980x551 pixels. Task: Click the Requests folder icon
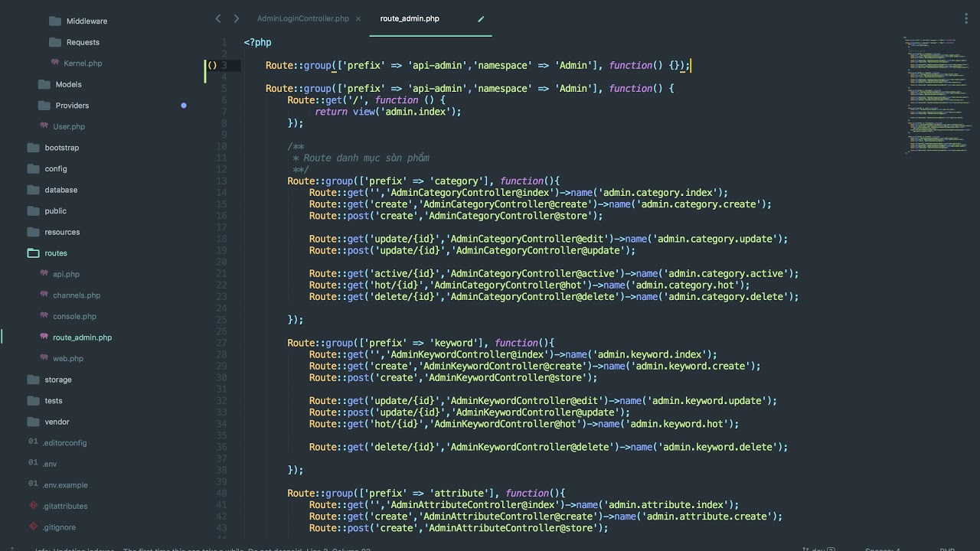pos(54,42)
